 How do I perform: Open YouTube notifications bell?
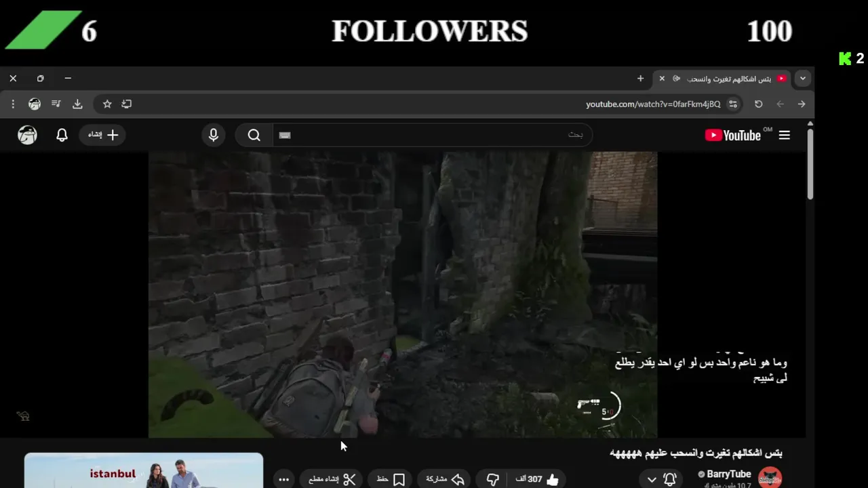pos(62,135)
